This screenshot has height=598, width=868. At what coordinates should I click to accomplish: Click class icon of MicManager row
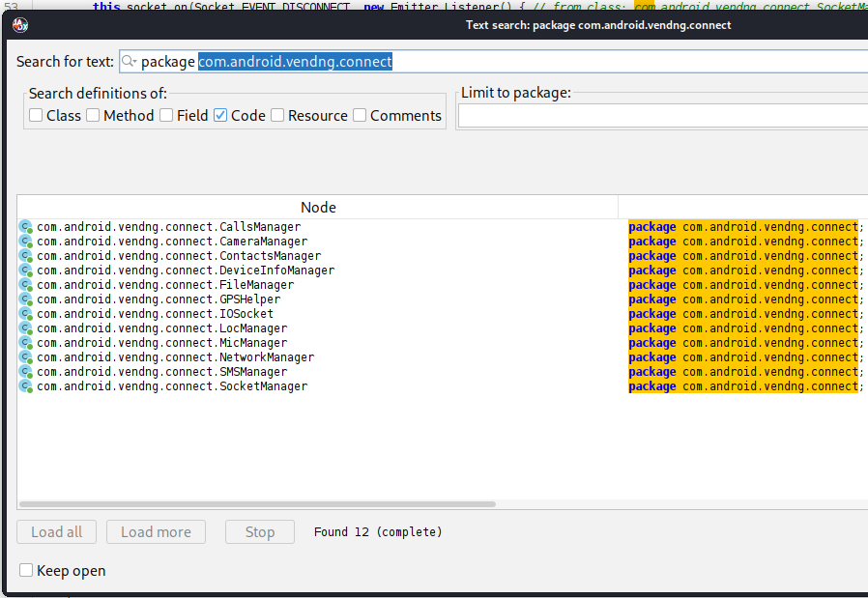point(25,342)
